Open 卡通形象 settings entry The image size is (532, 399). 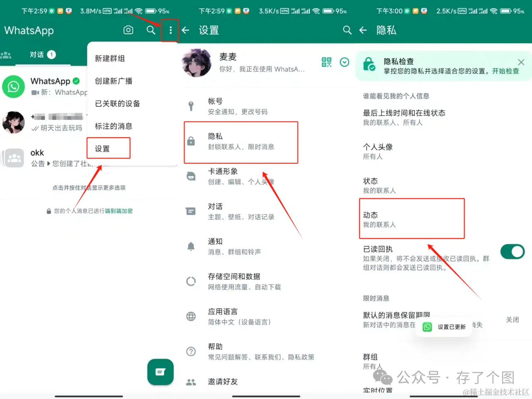[x=266, y=176]
